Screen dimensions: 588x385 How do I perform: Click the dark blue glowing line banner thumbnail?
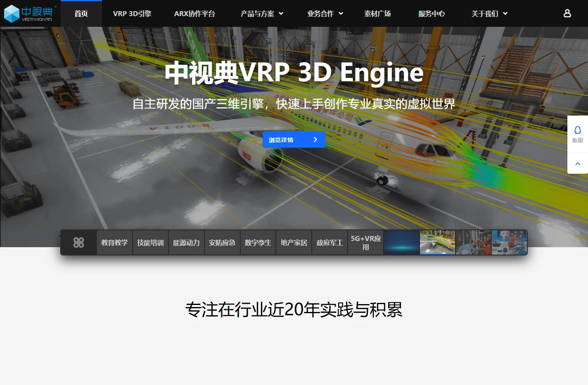click(402, 243)
